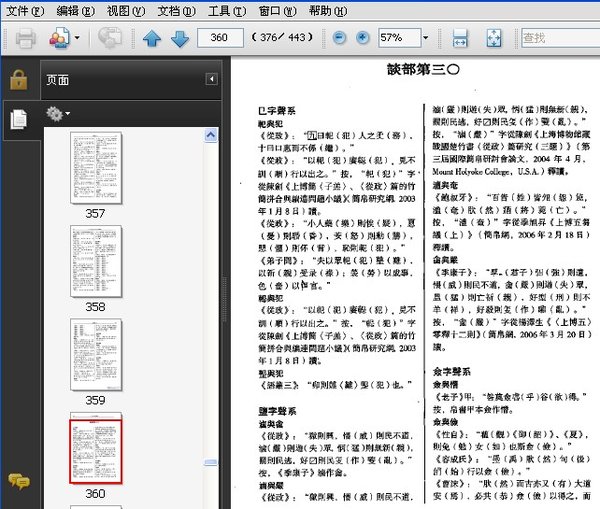Click the 查找 search field
Image resolution: width=600 pixels, height=509 pixels.
coord(560,38)
